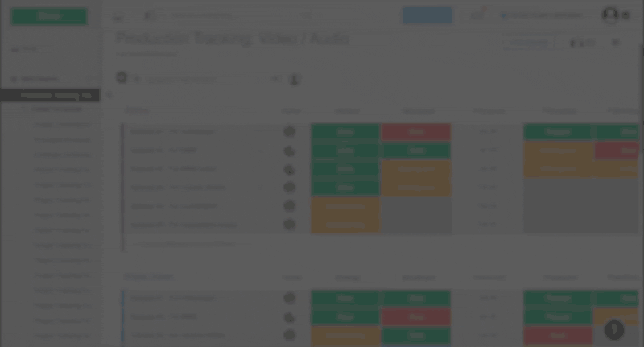The width and height of the screenshot is (644, 347).
Task: Expand the filter field's dropdown arrow
Action: (275, 79)
